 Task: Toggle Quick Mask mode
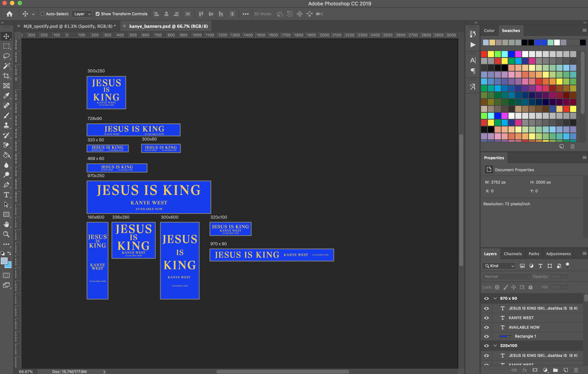pyautogui.click(x=6, y=275)
